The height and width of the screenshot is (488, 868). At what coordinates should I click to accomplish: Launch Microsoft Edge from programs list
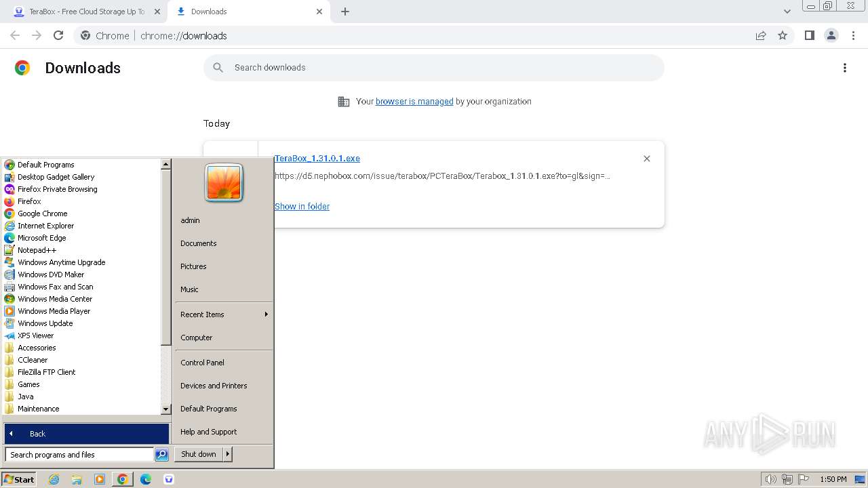[x=41, y=238]
